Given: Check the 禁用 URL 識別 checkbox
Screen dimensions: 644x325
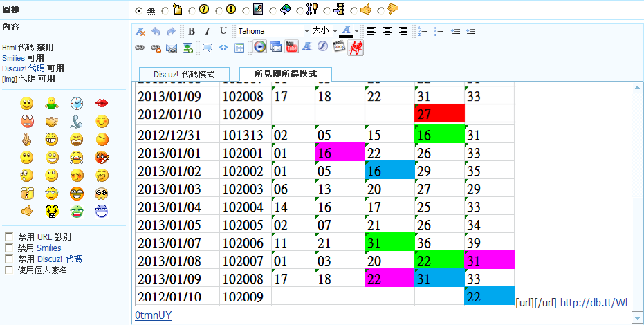Looking at the screenshot, I should coord(9,237).
